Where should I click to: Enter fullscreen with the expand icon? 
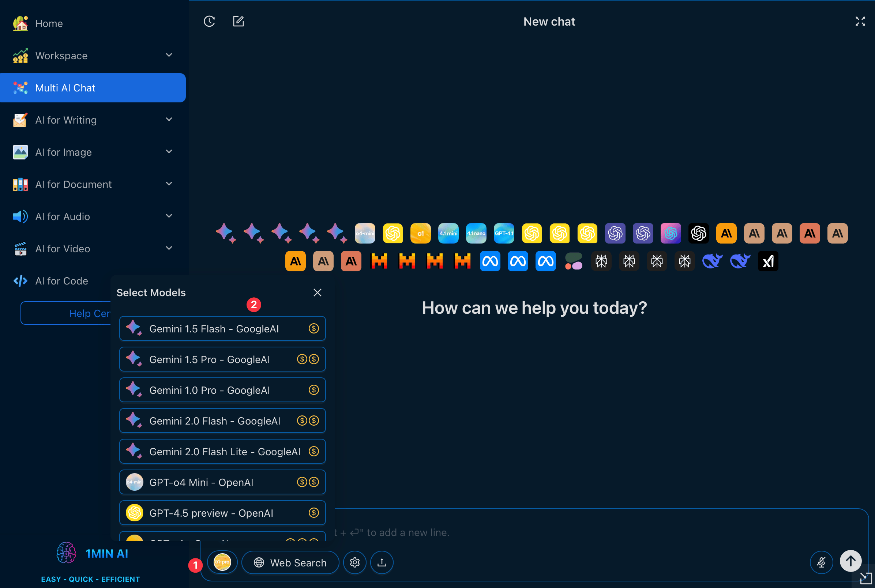[860, 21]
